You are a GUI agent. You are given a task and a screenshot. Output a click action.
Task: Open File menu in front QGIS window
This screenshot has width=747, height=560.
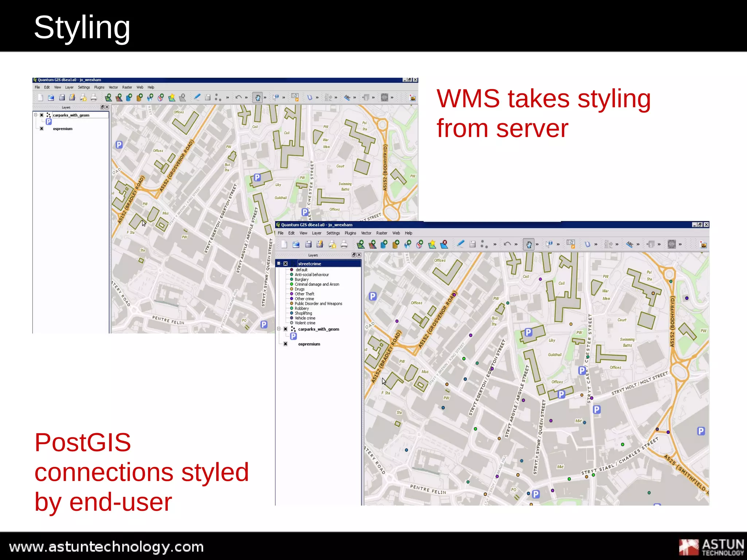(x=280, y=233)
